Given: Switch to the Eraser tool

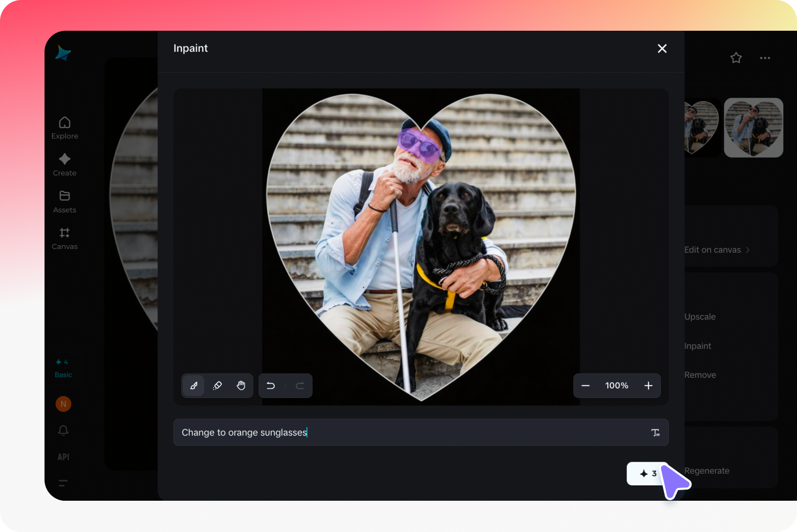Looking at the screenshot, I should click(x=217, y=386).
